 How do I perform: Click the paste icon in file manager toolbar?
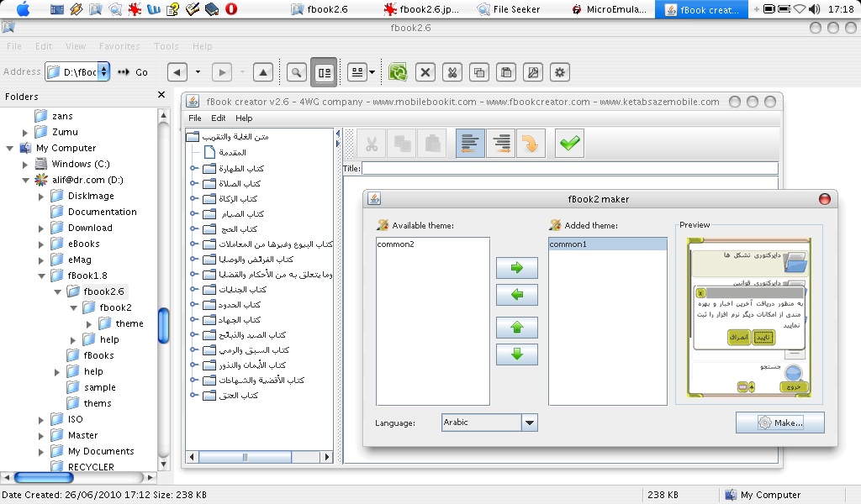pos(505,72)
